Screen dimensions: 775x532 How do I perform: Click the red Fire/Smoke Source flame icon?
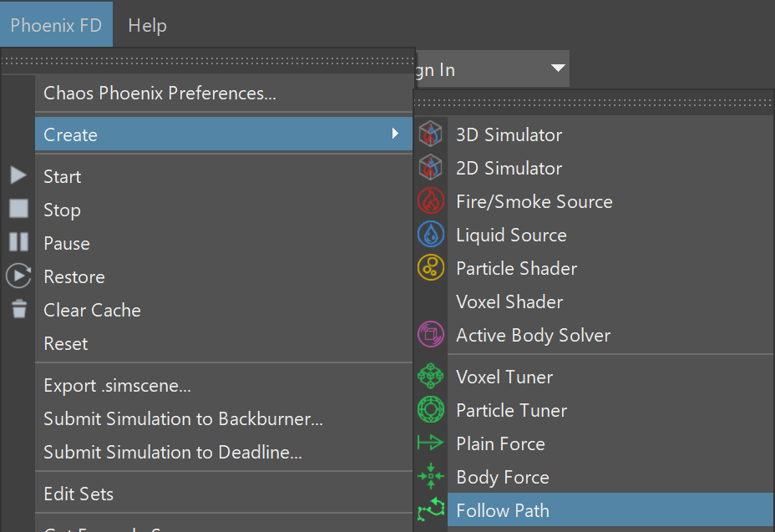point(430,200)
